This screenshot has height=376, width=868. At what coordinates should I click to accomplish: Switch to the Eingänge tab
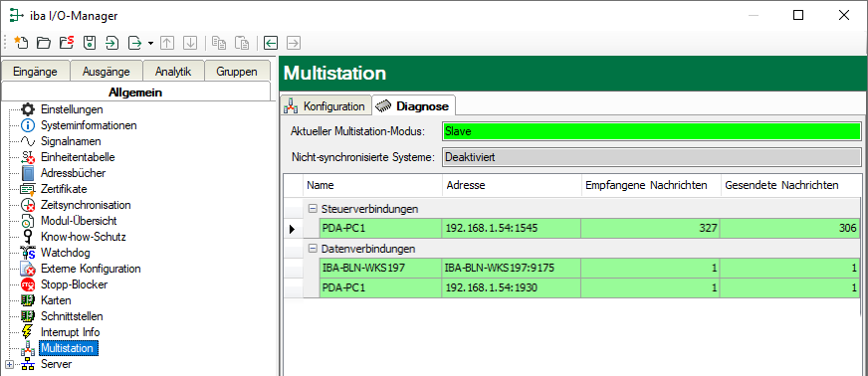[36, 72]
